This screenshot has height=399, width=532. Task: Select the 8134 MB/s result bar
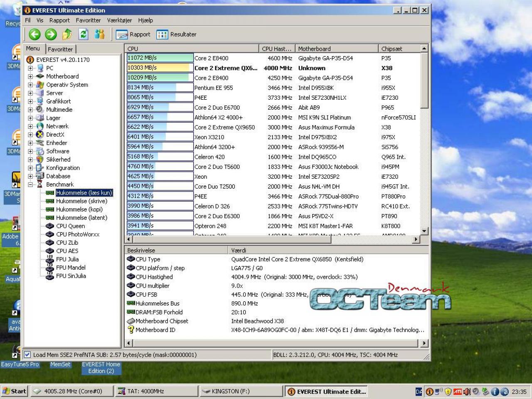point(160,87)
